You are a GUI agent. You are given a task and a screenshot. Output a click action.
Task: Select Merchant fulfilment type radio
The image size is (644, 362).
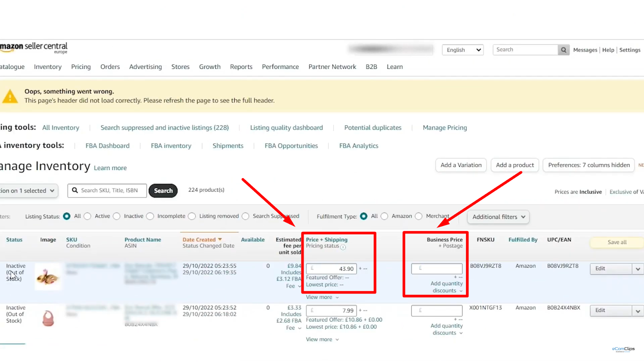tap(419, 216)
